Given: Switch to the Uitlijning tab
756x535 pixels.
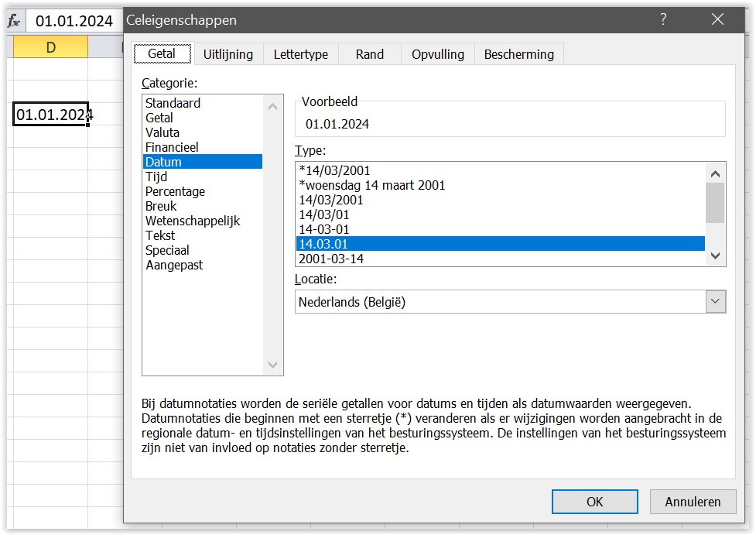Looking at the screenshot, I should coord(228,54).
